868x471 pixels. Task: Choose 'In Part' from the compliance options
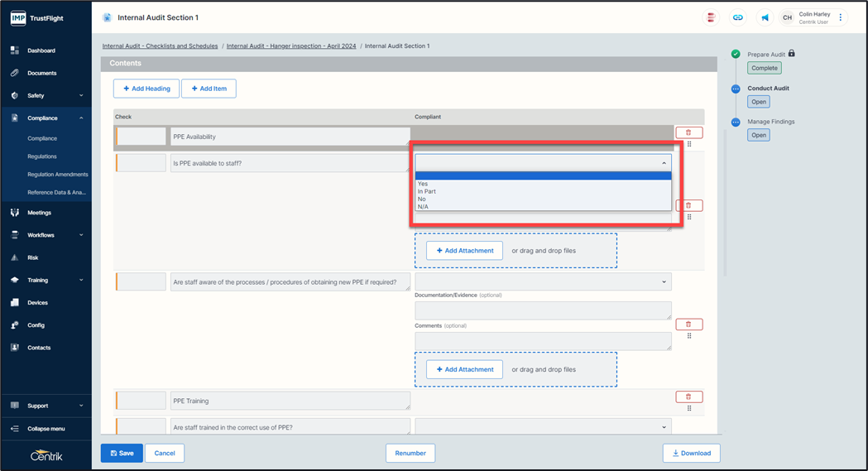[427, 191]
